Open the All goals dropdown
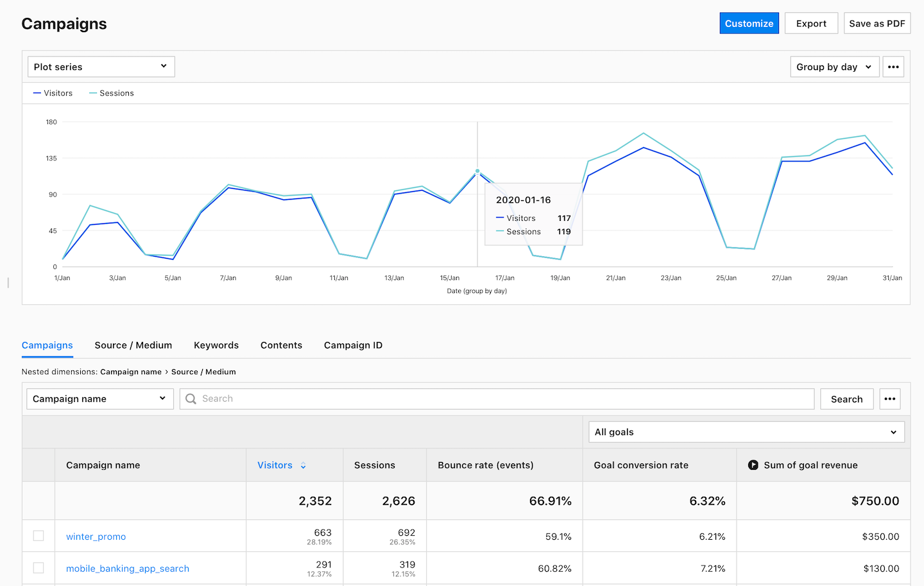 point(746,432)
